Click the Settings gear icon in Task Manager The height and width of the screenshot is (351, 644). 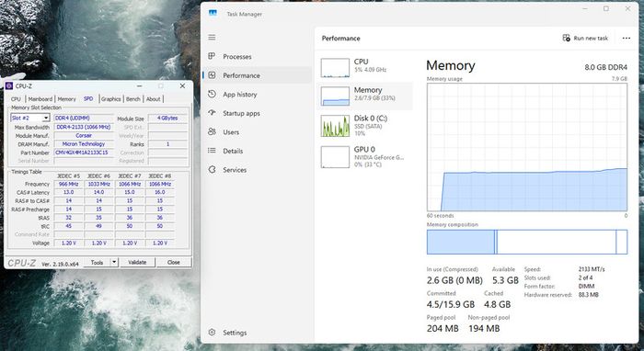coord(212,332)
